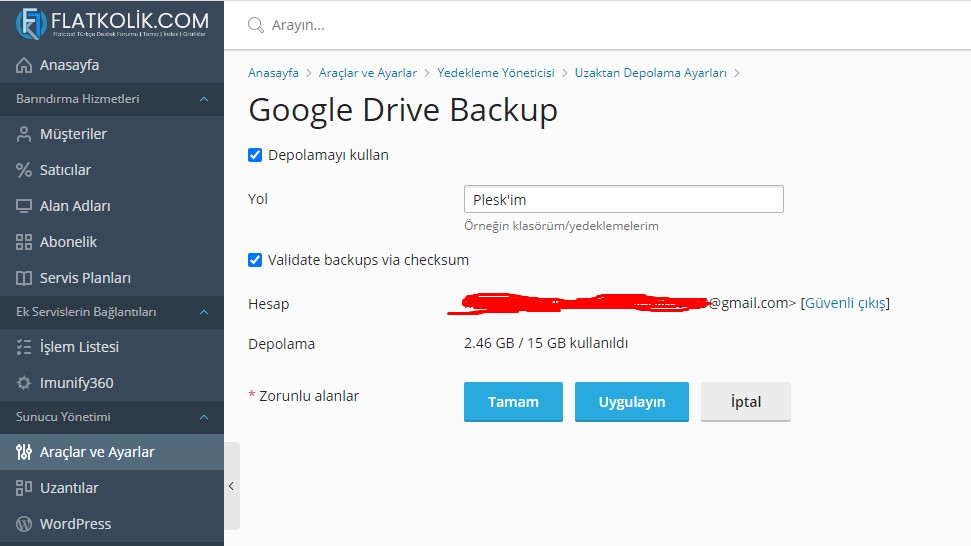Click the Araçlar ve Ayarlar sliders icon
The image size is (971, 546).
24,452
